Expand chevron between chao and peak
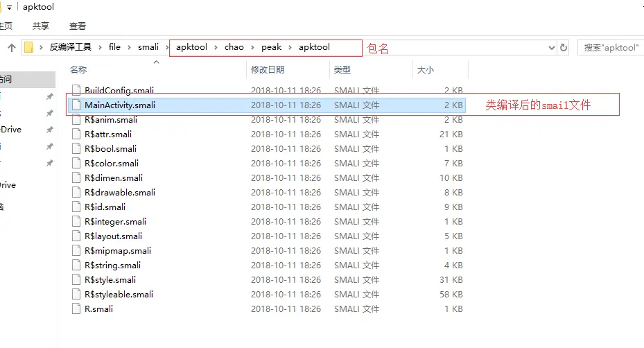Image resolution: width=644 pixels, height=348 pixels. [x=252, y=48]
